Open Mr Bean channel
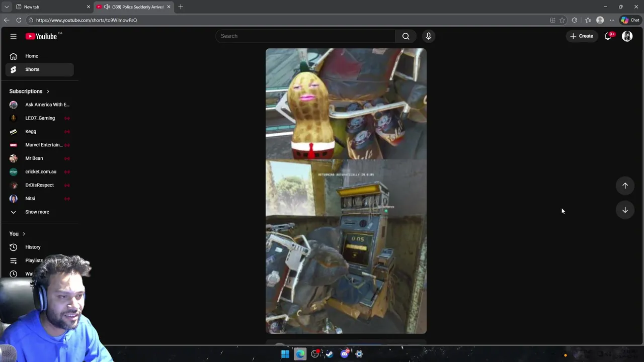This screenshot has width=644, height=362. point(40,158)
